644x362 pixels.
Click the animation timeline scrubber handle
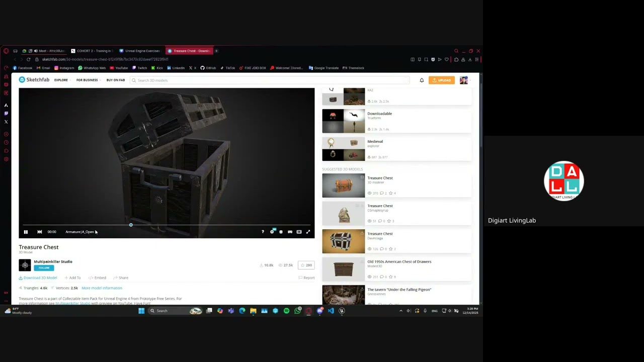(x=131, y=225)
